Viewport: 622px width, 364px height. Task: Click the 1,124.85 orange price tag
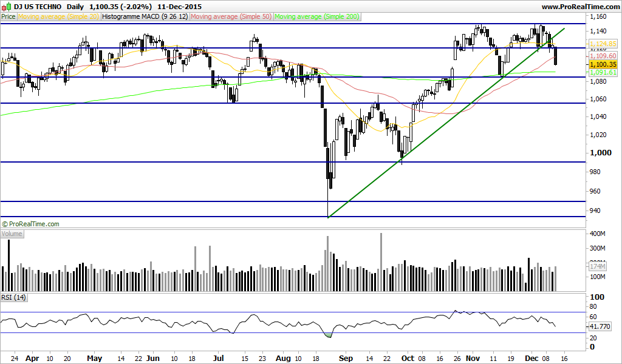[603, 44]
